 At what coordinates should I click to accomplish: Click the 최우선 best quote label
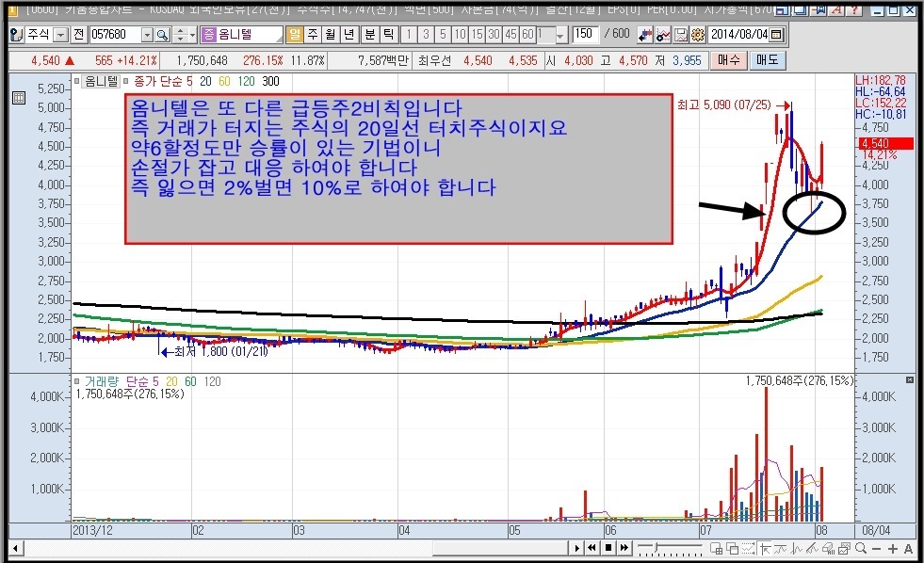[434, 60]
